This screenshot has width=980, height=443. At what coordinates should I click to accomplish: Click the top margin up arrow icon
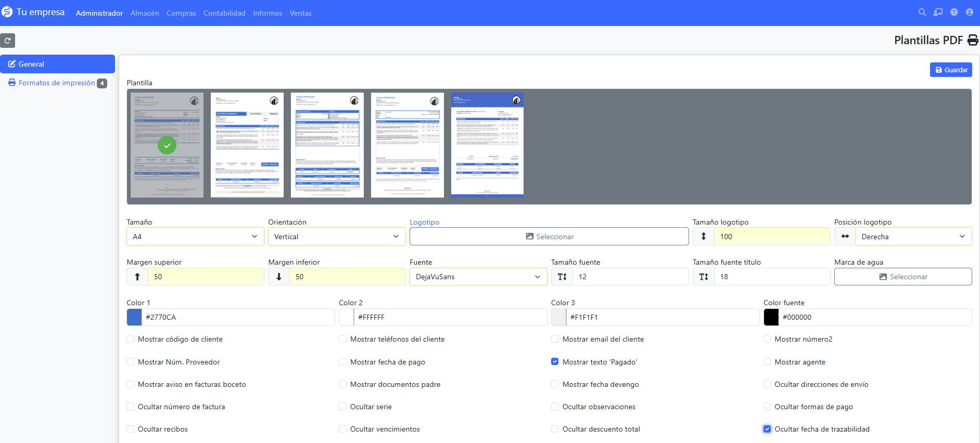click(137, 277)
